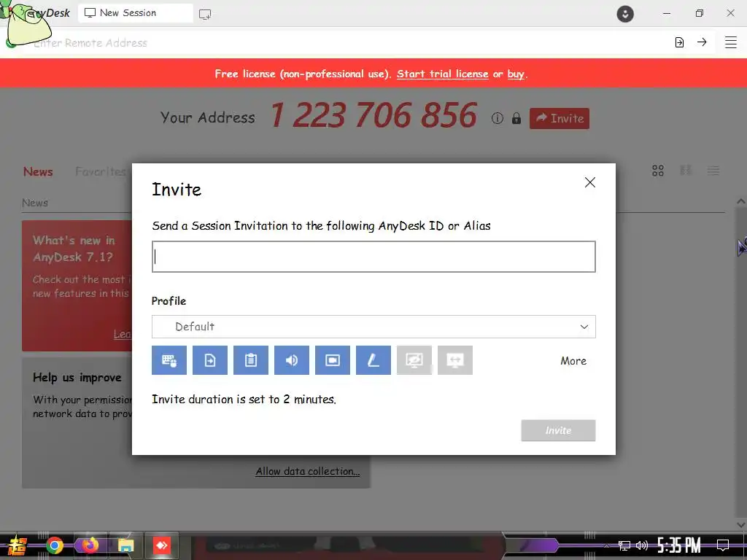This screenshot has height=560, width=747.
Task: Toggle the screen recording permission icon
Action: pos(333,360)
